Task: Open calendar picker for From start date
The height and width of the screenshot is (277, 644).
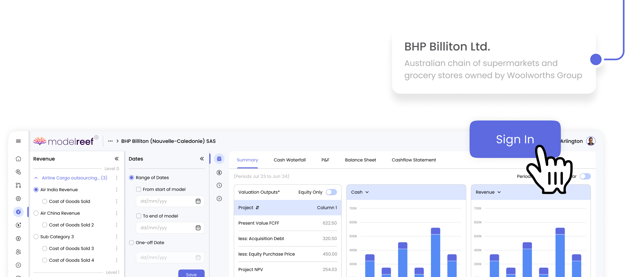Action: coord(198,201)
